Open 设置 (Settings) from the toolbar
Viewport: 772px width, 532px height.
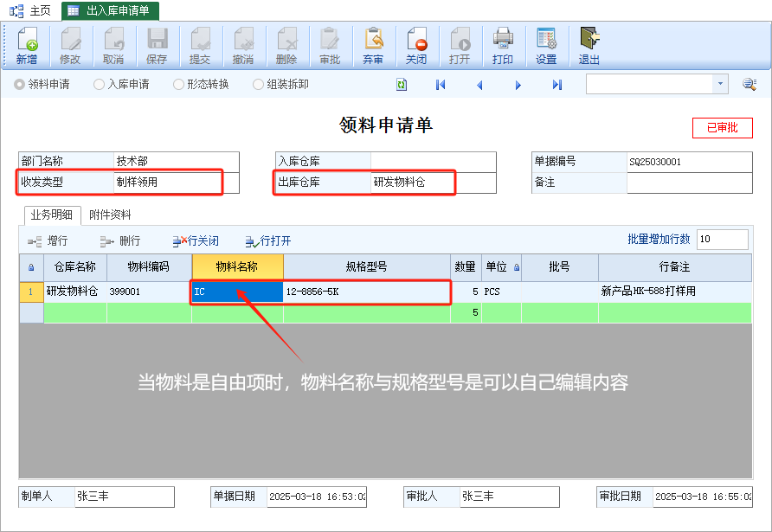(x=546, y=46)
